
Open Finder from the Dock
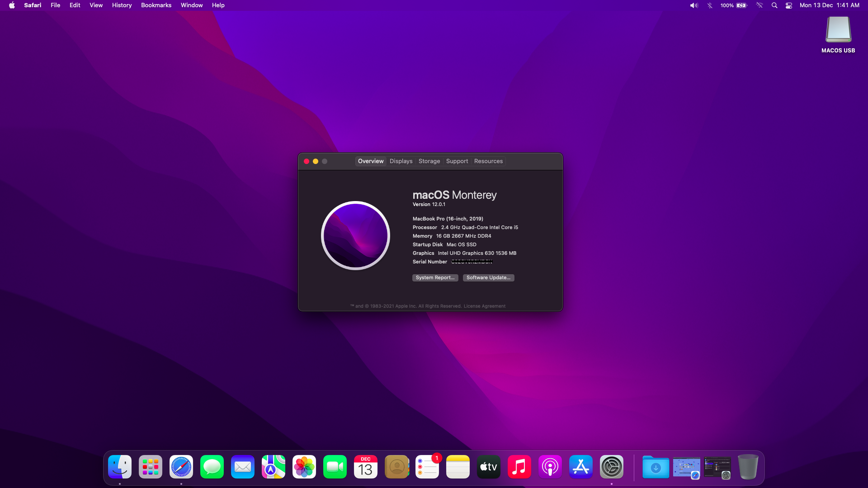pos(120,467)
